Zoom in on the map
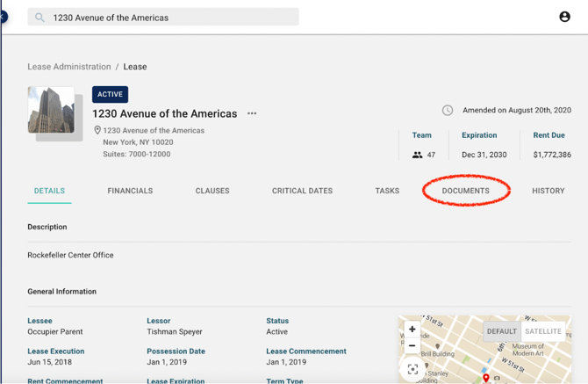The width and height of the screenshot is (588, 384). click(x=412, y=330)
